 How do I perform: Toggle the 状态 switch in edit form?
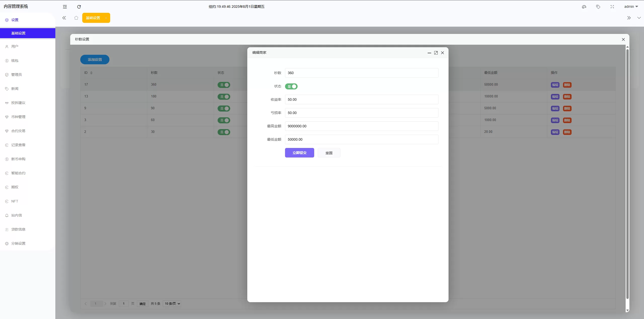[x=291, y=86]
